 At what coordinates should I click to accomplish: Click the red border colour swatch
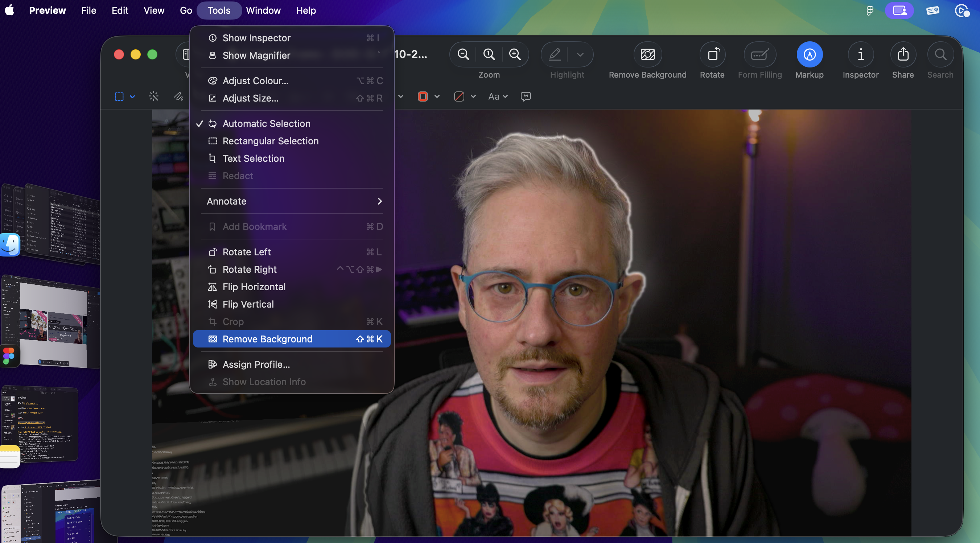tap(423, 96)
